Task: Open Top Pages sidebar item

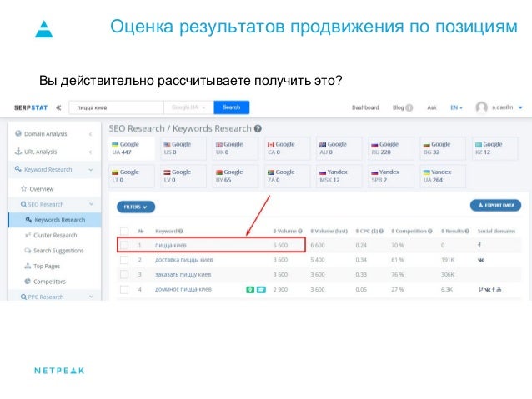Action: [43, 266]
